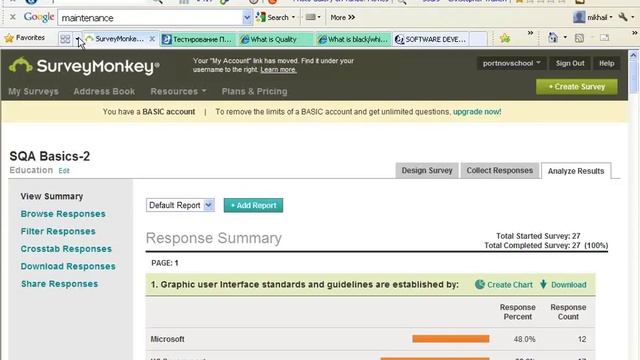Switch to SOFTWARE DEVE... browser tab
Screen dimensions: 640x360
pyautogui.click(x=430, y=39)
